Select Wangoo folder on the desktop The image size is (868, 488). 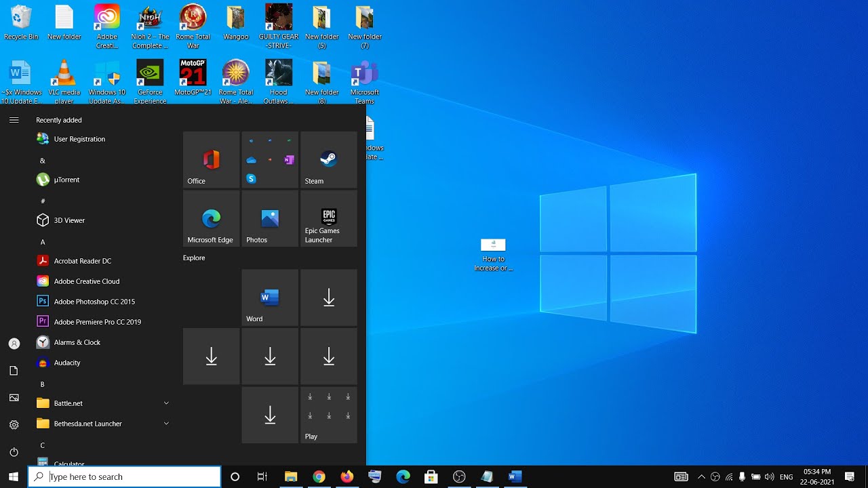[236, 22]
